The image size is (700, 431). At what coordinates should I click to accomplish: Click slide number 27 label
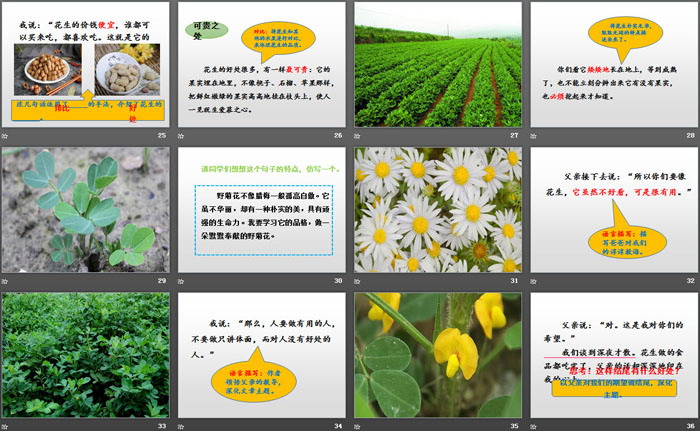click(514, 135)
